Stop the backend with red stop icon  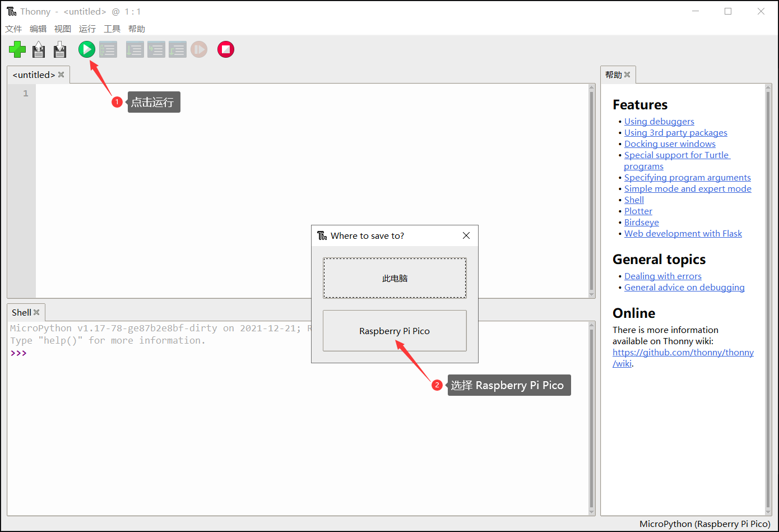pyautogui.click(x=226, y=49)
